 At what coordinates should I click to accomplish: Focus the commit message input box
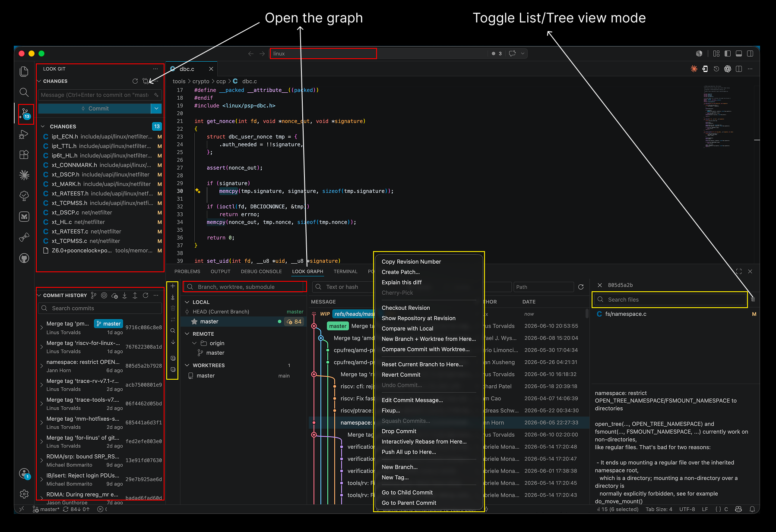point(100,95)
